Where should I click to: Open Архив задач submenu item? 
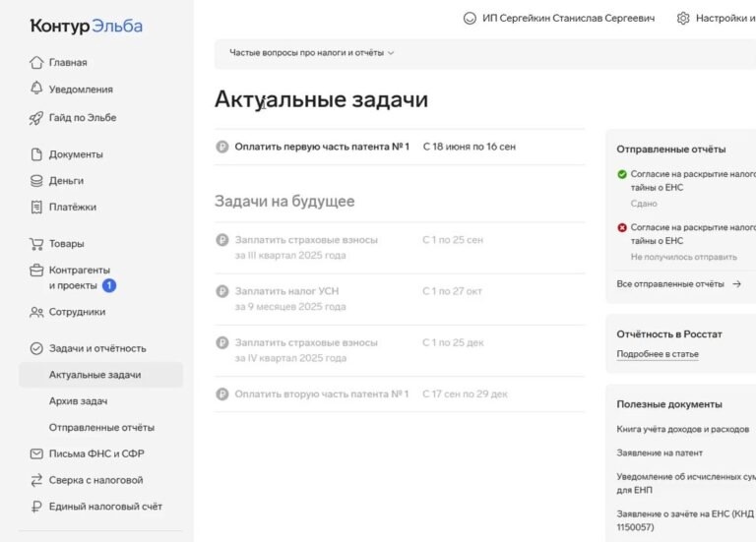[x=78, y=401]
